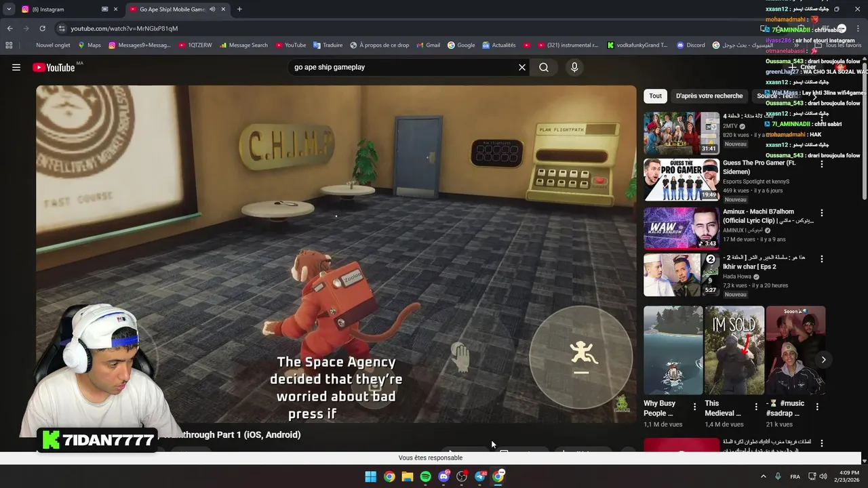
Task: Play Why Busy People short thumbnail
Action: click(x=673, y=350)
